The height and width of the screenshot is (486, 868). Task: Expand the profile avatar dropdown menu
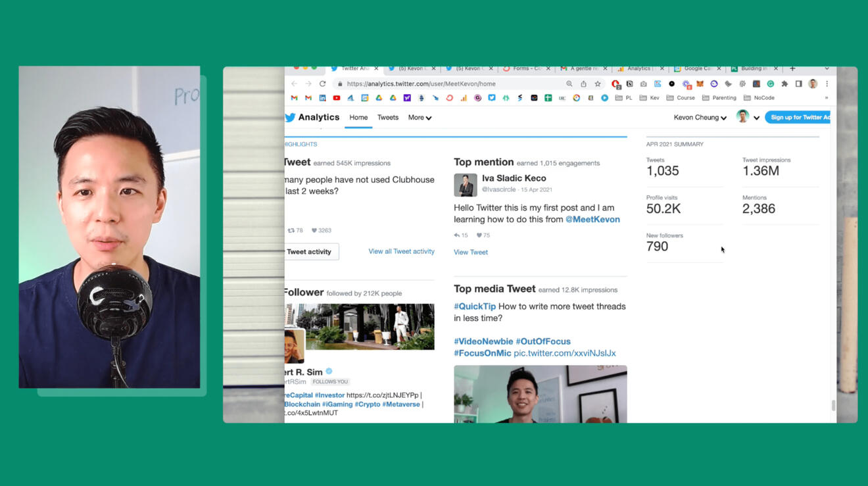coord(748,118)
